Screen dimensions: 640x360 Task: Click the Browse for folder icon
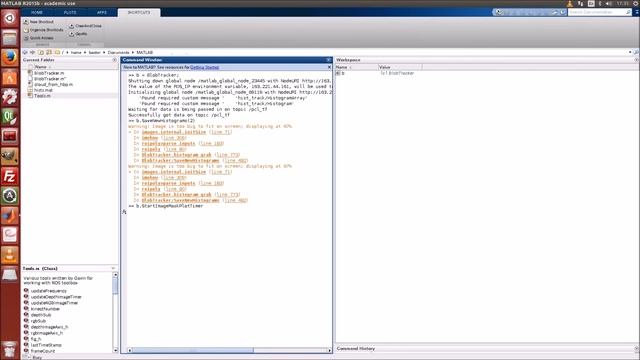[49, 52]
